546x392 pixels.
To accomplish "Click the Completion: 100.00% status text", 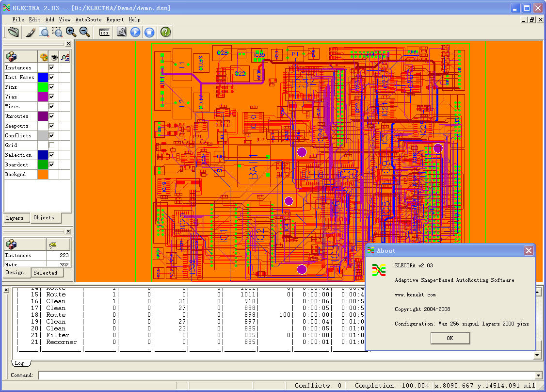I will [x=392, y=385].
